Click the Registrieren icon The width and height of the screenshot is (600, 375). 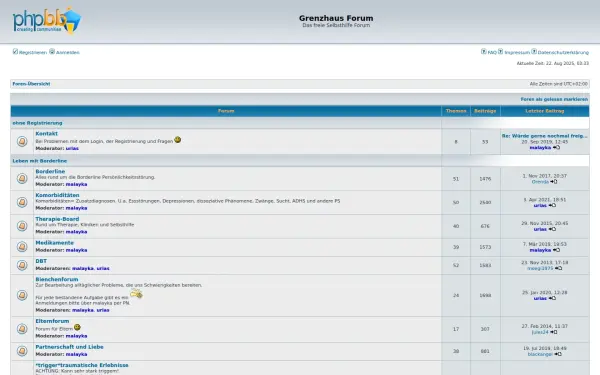(15, 51)
